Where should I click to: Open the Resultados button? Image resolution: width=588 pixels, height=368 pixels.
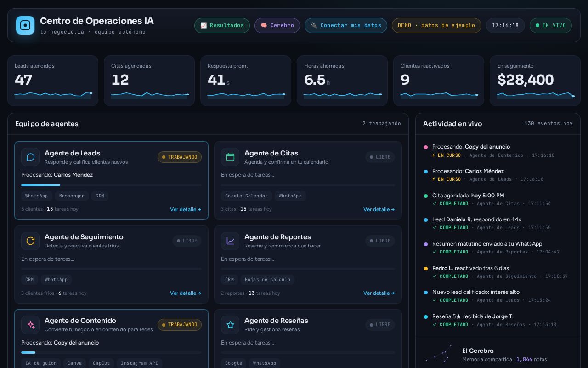tap(222, 25)
